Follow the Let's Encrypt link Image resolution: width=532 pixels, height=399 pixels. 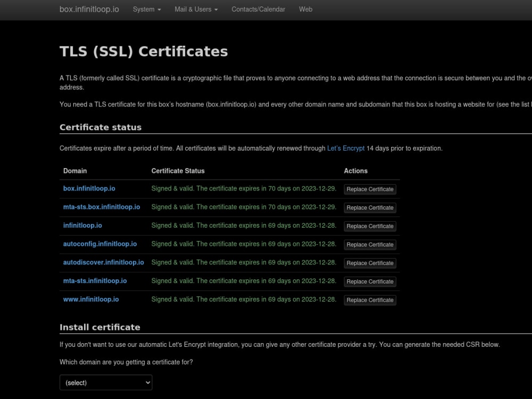(345, 148)
